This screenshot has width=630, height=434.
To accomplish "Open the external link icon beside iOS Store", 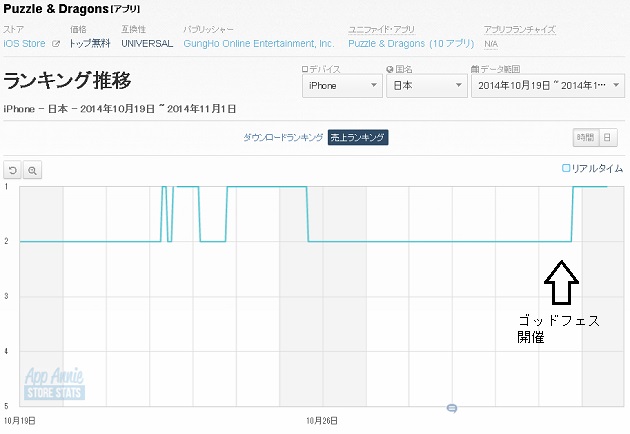I will (x=56, y=44).
